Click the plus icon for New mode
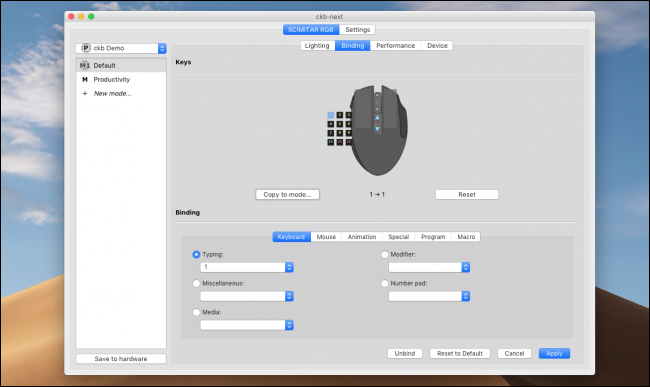650x387 pixels. pyautogui.click(x=85, y=94)
